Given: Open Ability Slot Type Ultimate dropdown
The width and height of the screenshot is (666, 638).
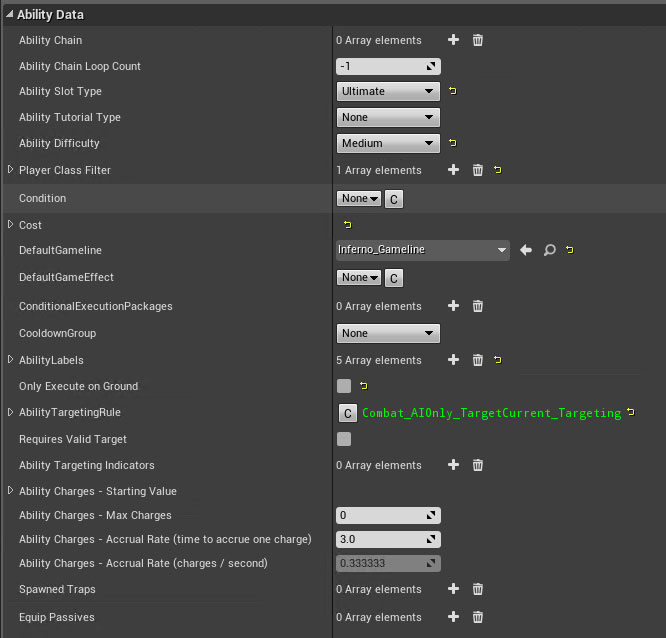Looking at the screenshot, I should 388,91.
